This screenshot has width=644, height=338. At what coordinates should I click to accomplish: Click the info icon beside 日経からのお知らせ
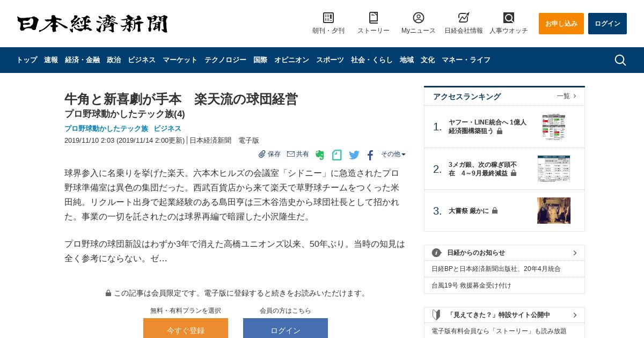click(436, 253)
